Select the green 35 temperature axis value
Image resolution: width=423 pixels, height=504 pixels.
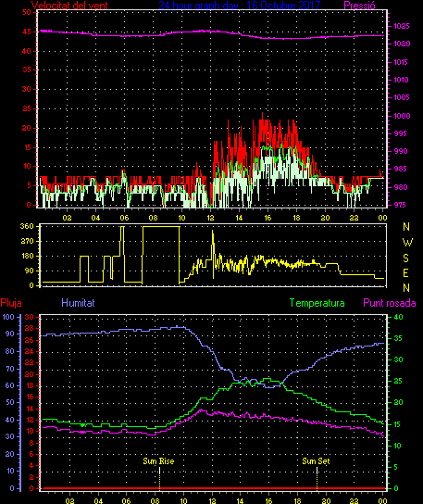398,338
